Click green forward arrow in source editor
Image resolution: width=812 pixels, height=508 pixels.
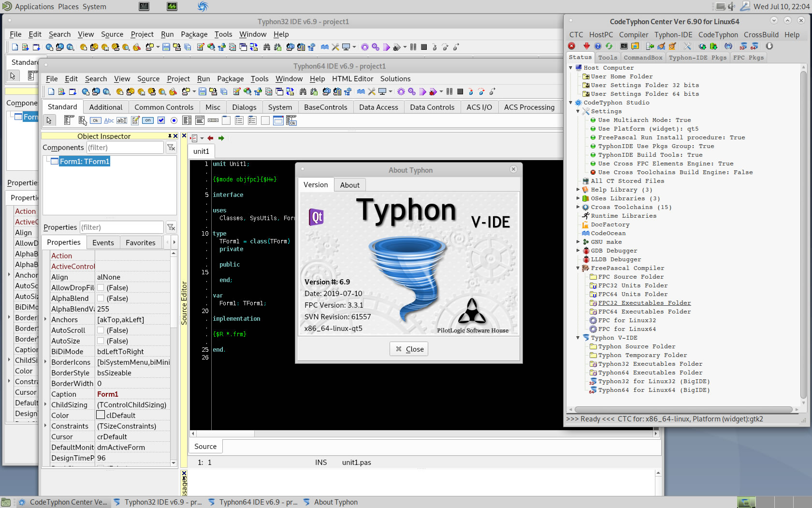(221, 138)
